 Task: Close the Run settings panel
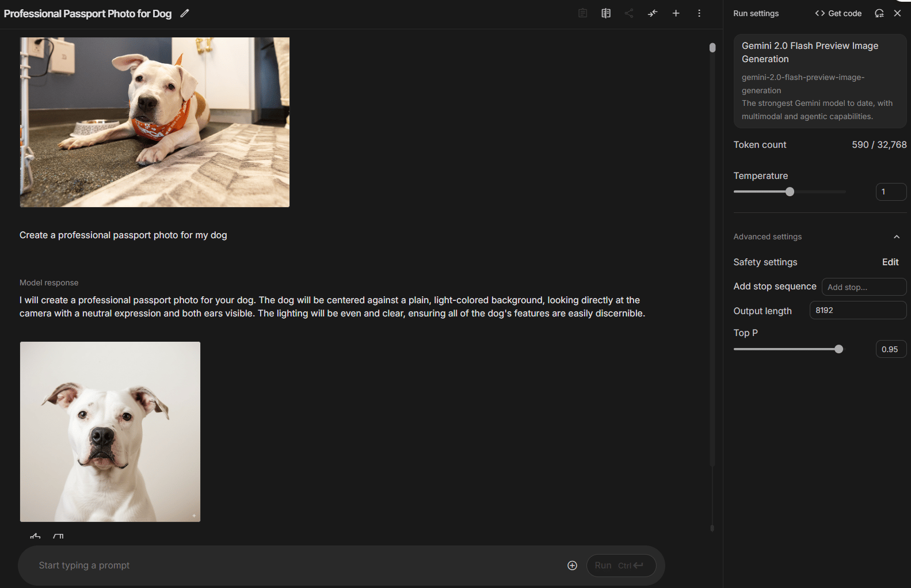(897, 13)
